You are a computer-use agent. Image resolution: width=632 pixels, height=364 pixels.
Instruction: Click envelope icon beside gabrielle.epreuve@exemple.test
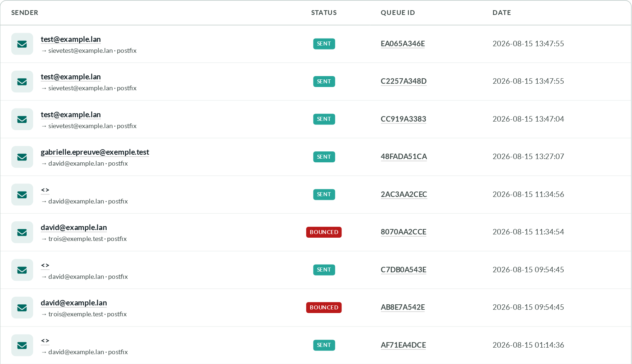coord(22,157)
